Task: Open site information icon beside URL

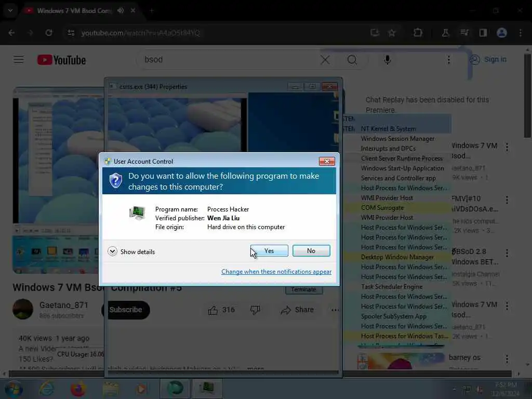Action: click(x=71, y=33)
